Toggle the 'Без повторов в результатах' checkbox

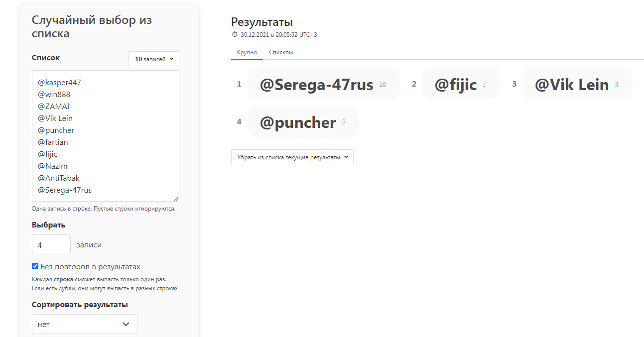[35, 266]
